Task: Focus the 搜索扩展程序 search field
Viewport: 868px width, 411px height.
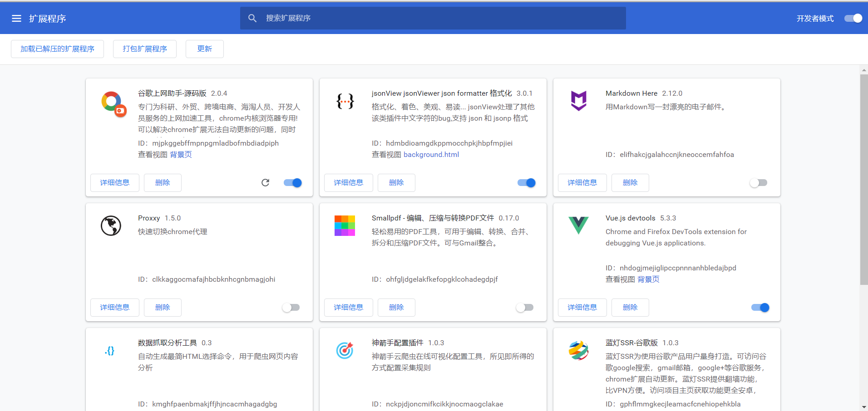Action: coord(433,18)
